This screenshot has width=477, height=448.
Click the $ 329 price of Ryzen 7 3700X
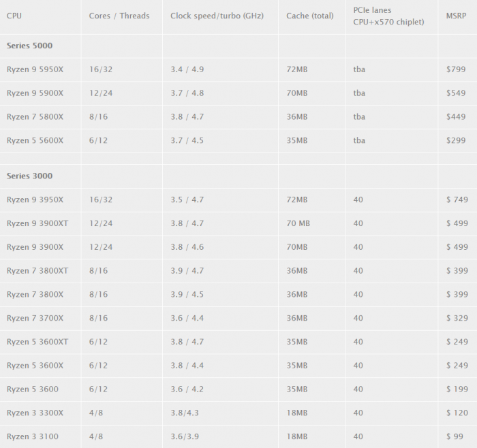[x=457, y=319]
